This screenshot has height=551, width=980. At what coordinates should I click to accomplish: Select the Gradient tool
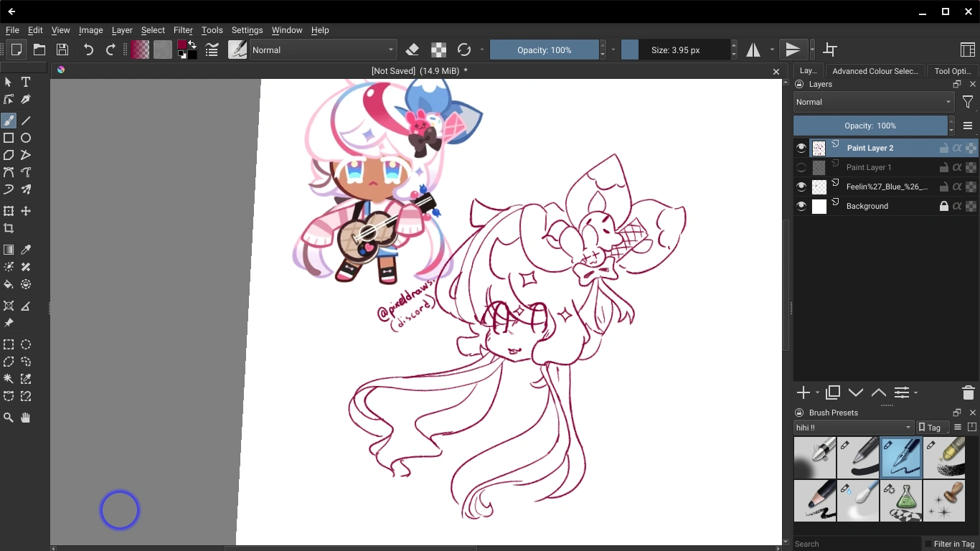[x=9, y=249]
